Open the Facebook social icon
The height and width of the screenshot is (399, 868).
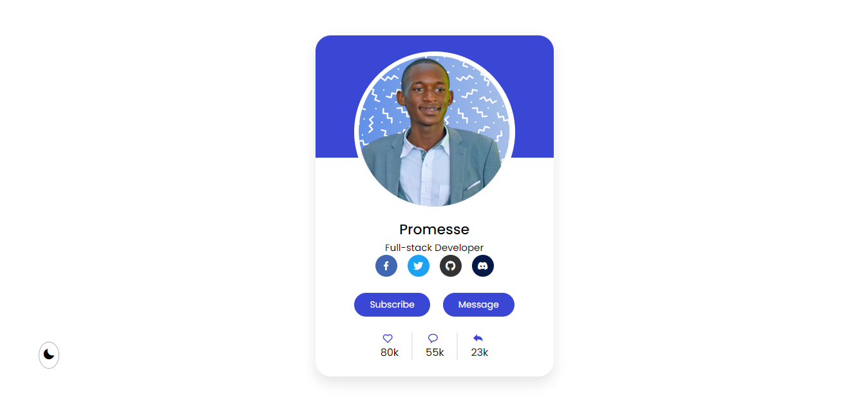pyautogui.click(x=386, y=266)
